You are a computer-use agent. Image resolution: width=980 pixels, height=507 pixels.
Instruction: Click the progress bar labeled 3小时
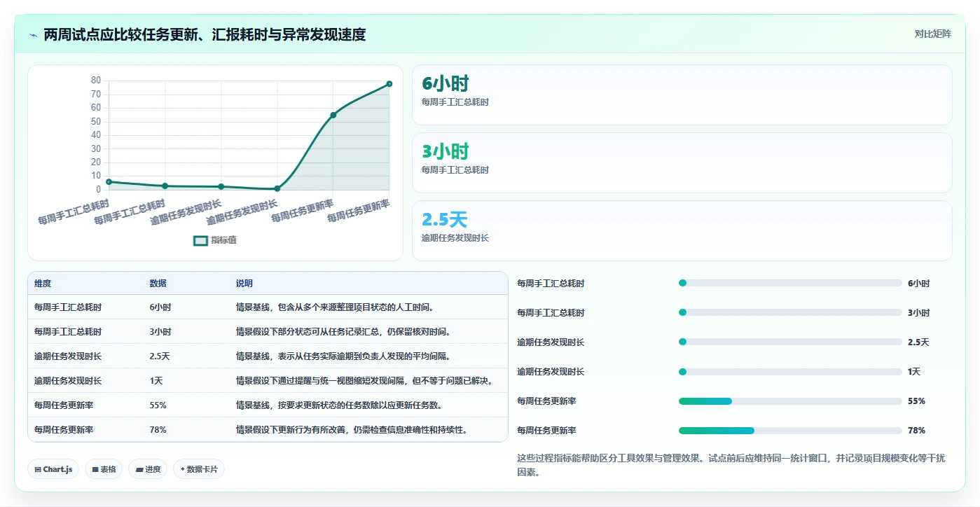pos(790,313)
